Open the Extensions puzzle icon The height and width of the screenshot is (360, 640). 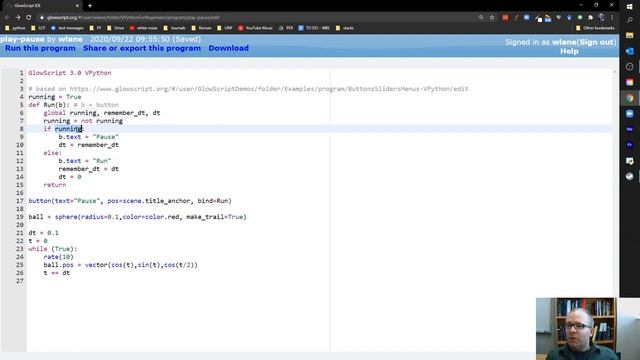tap(590, 18)
